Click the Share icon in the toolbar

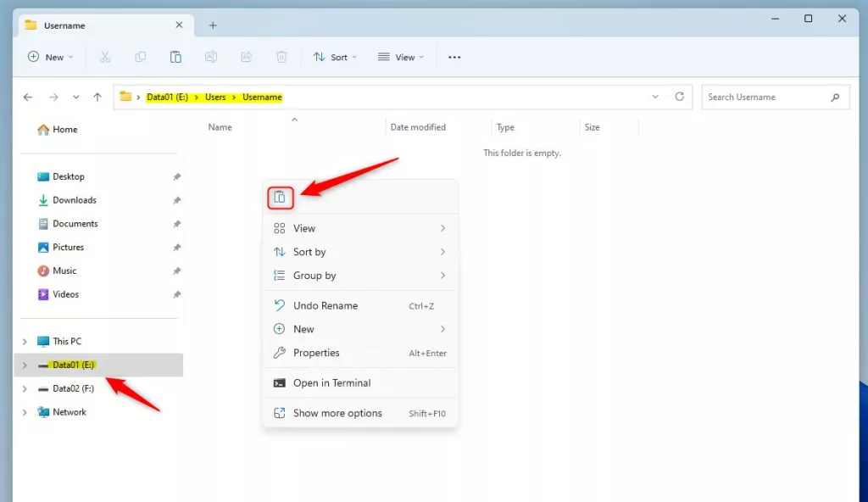[247, 57]
